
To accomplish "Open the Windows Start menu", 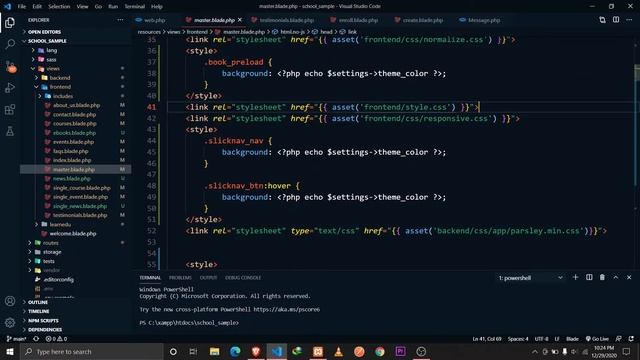I will (x=10, y=351).
